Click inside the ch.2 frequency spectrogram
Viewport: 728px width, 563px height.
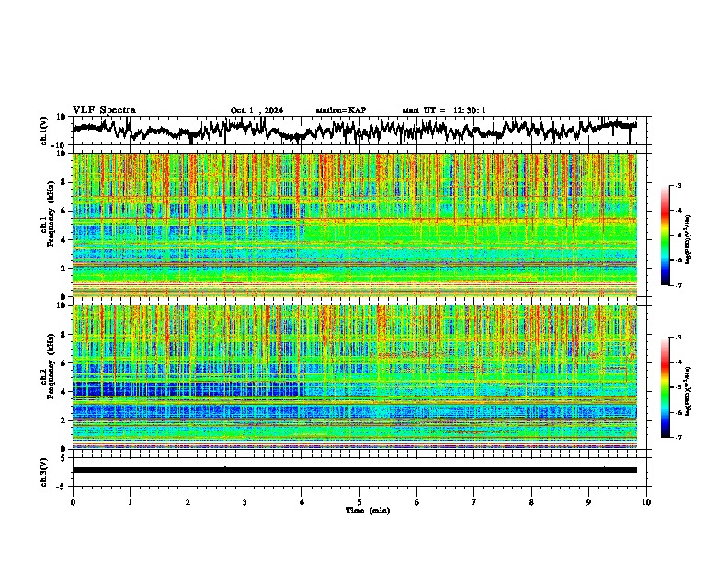(x=355, y=377)
